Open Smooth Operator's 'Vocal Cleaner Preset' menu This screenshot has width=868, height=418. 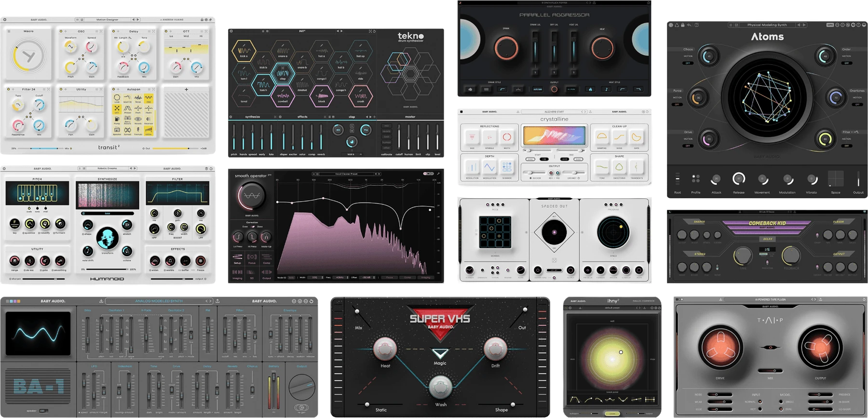[346, 174]
